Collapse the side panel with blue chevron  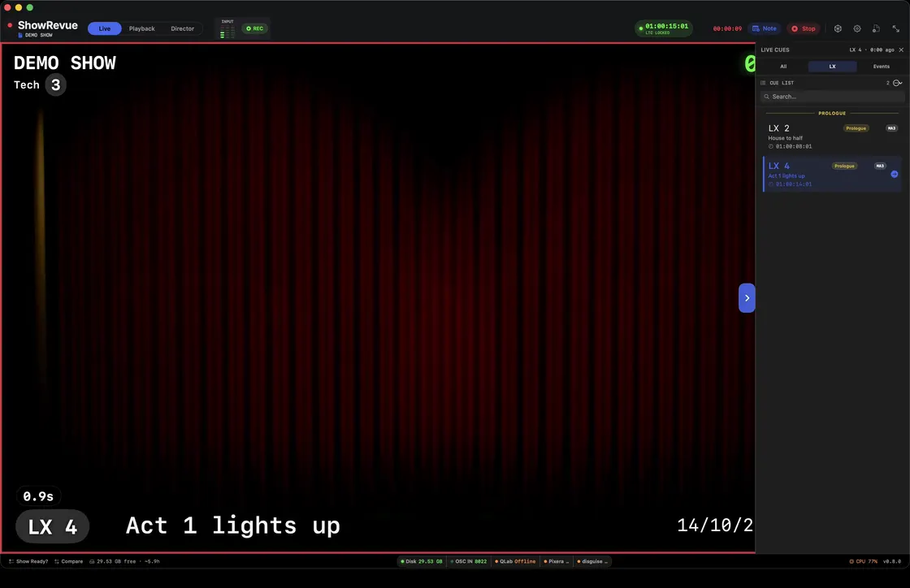click(x=747, y=298)
